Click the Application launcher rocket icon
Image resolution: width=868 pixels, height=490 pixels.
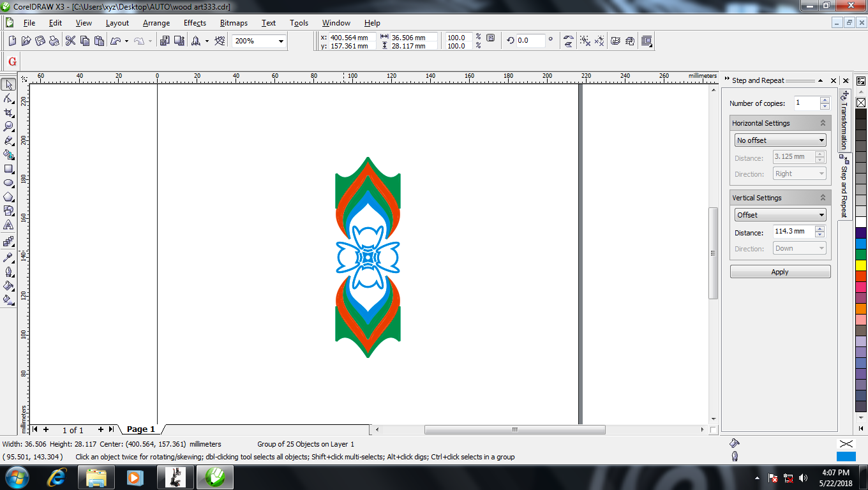(x=196, y=41)
